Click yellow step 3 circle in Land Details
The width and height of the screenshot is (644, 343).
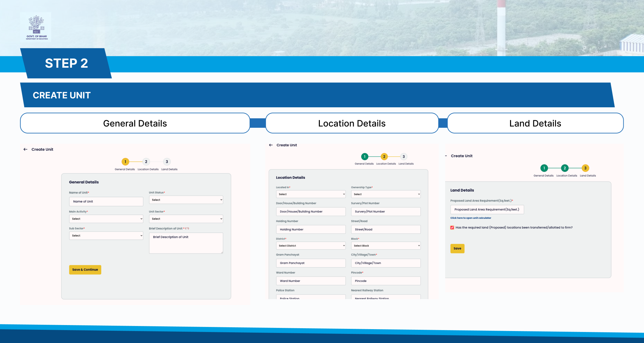point(585,168)
